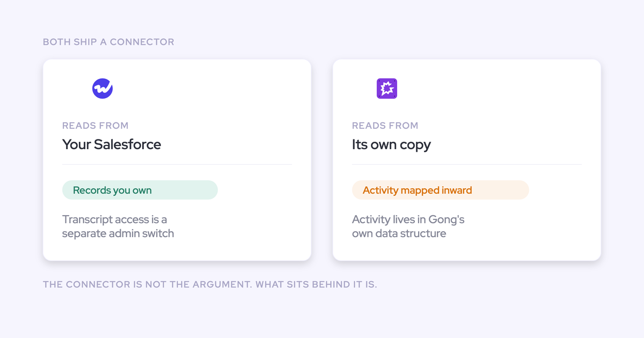Click the 'WHAT SITS BEHIND IT IS.' footer sentence
Viewport: 644px width, 338px height.
click(317, 284)
